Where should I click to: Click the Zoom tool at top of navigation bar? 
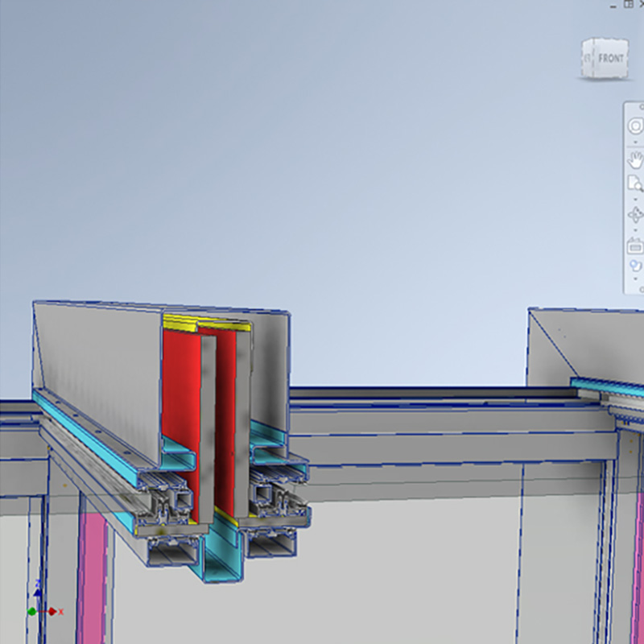(635, 125)
